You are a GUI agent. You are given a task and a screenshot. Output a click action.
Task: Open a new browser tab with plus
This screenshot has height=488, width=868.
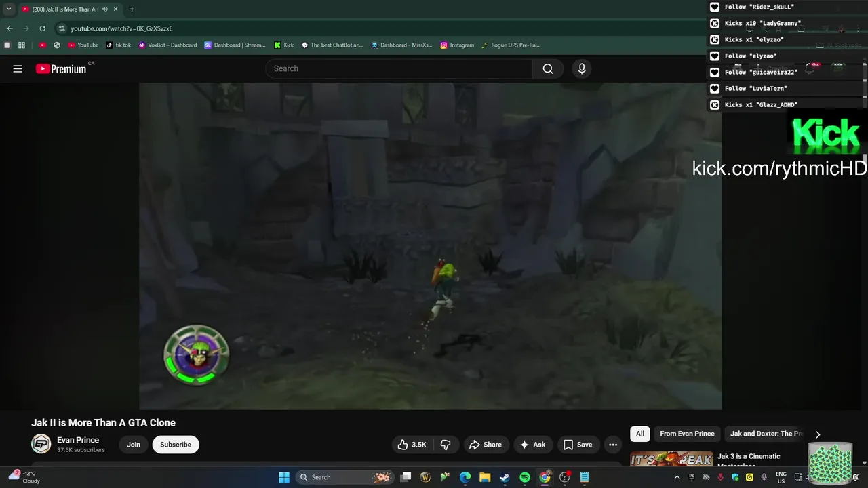coord(132,9)
